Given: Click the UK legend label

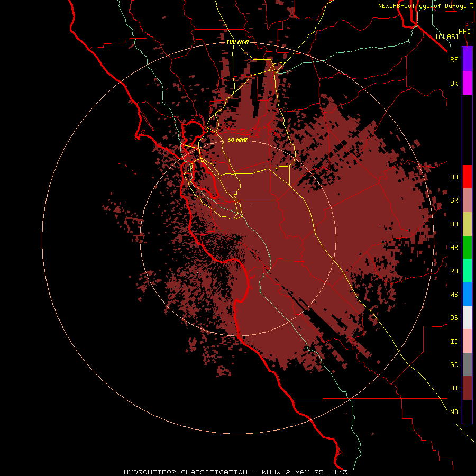Looking at the screenshot, I should (454, 83).
